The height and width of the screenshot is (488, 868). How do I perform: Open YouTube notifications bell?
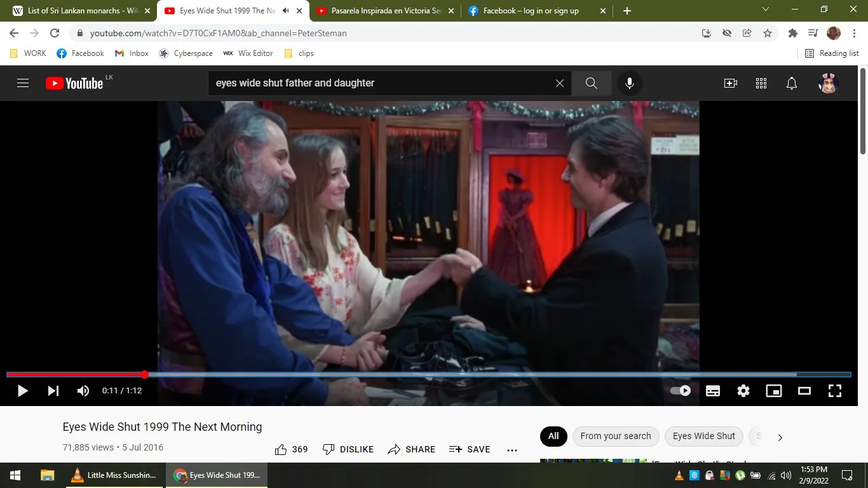tap(792, 83)
